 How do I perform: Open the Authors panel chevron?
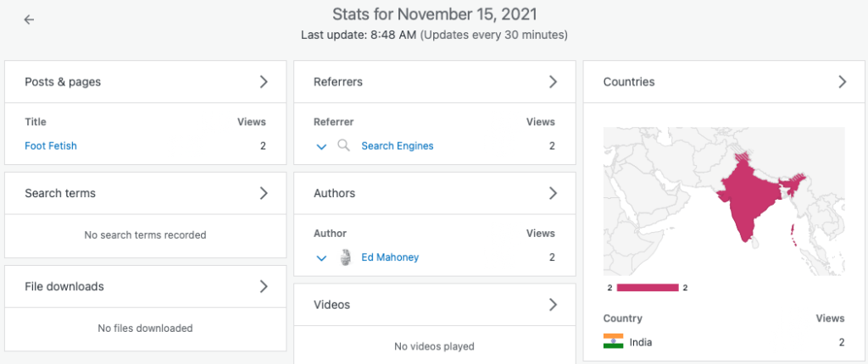pos(553,193)
